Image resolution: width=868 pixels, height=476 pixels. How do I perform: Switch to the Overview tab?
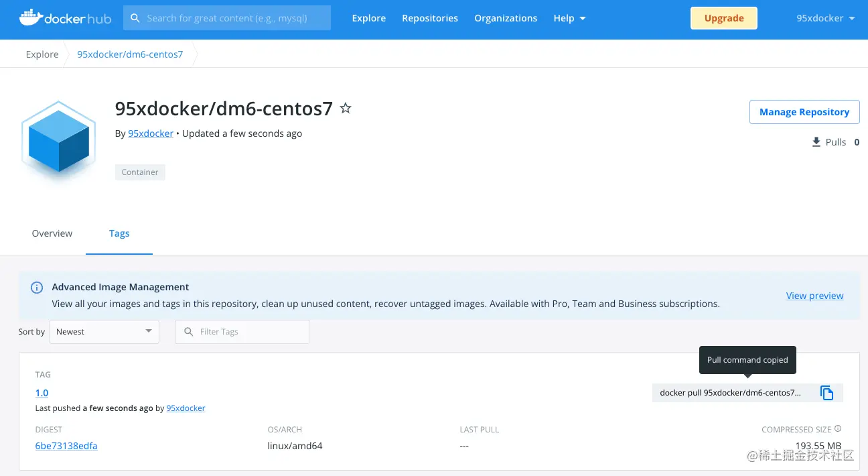52,233
